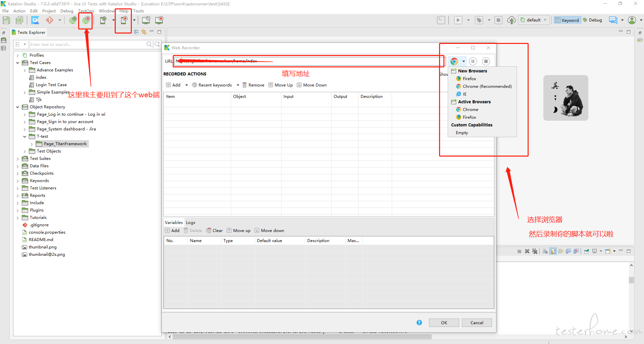Click the Stop square icon in main toolbar
Viewport: 644px width, 344px height.
(x=498, y=20)
